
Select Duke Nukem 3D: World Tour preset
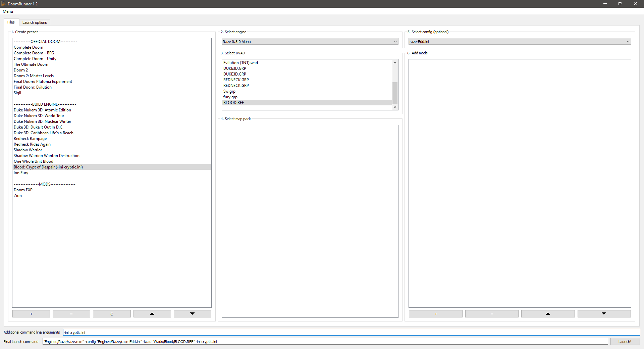point(112,116)
